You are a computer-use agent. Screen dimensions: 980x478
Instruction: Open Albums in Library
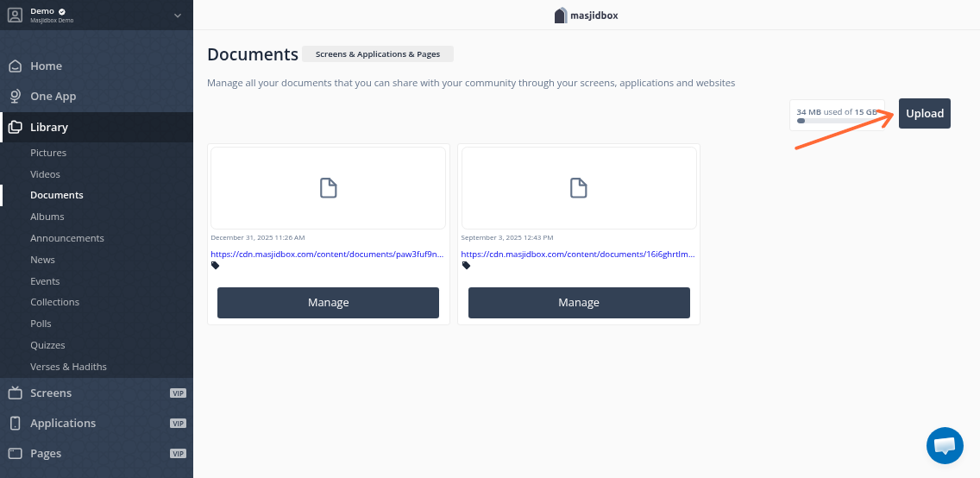[x=47, y=217]
